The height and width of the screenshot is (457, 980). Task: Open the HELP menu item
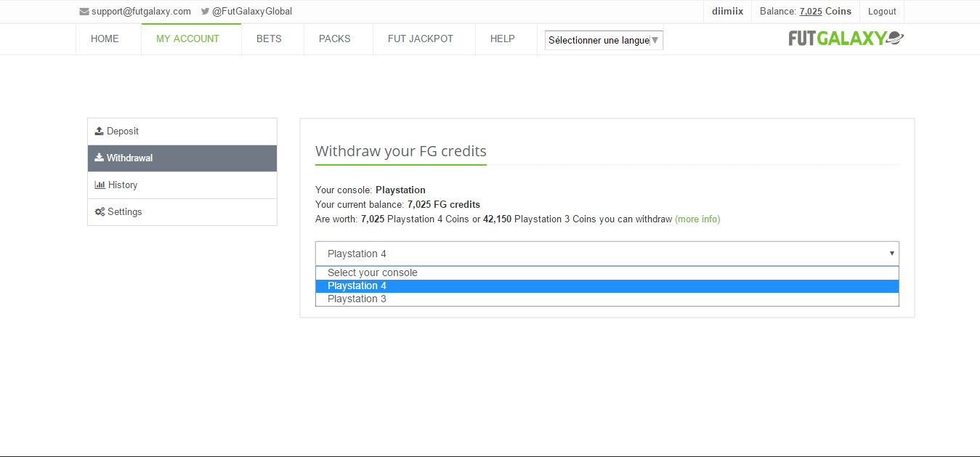[x=503, y=39]
